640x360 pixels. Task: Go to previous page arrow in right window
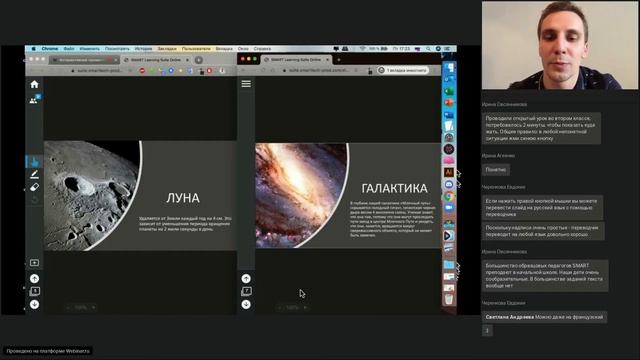coord(246,278)
